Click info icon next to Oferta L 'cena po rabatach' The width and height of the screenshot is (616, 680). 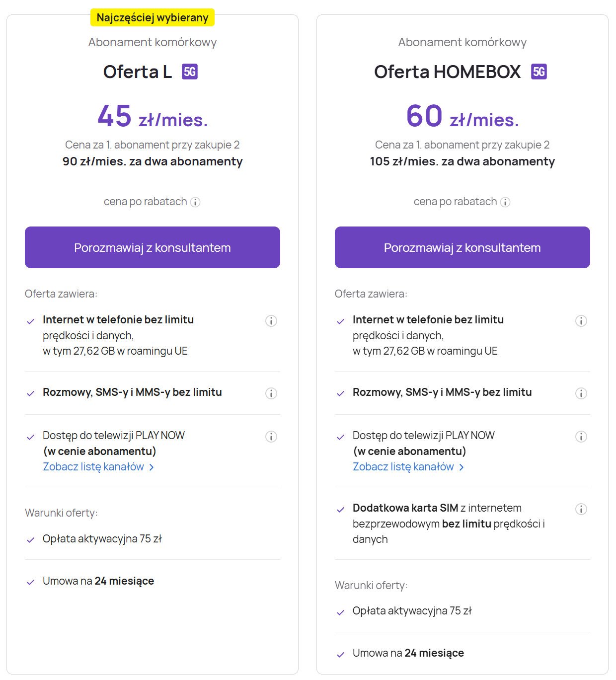[195, 202]
